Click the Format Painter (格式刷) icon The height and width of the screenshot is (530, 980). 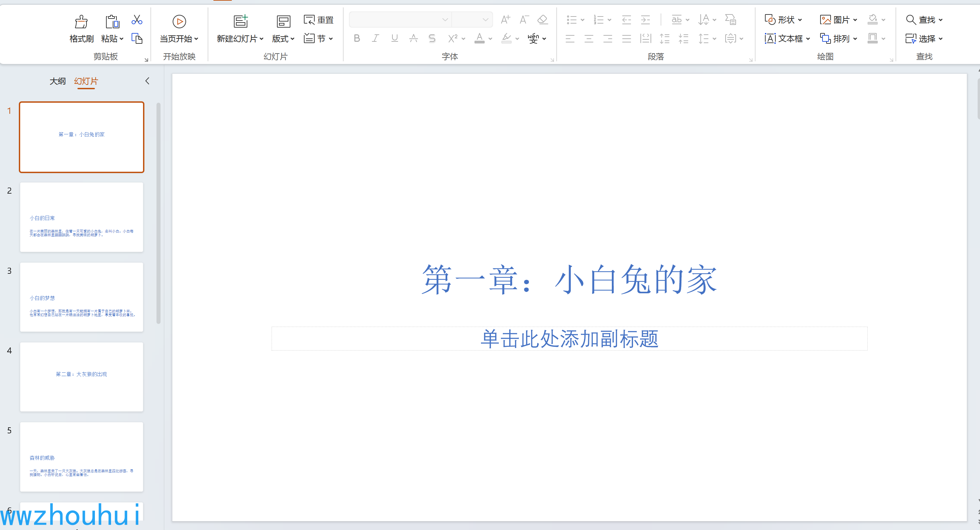[x=81, y=22]
